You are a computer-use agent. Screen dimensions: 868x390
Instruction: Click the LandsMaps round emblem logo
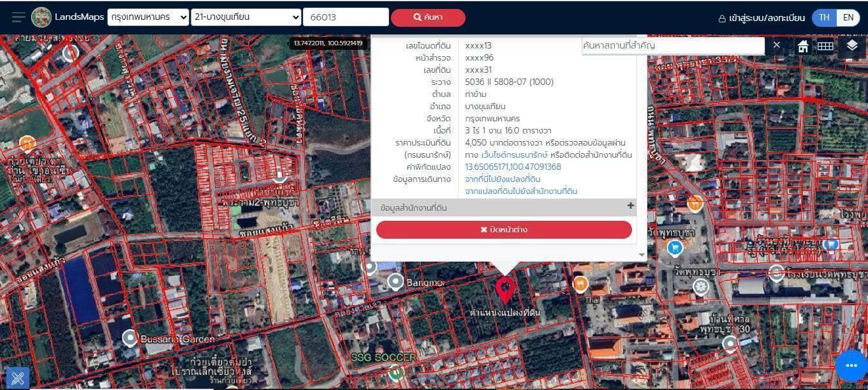[x=41, y=17]
